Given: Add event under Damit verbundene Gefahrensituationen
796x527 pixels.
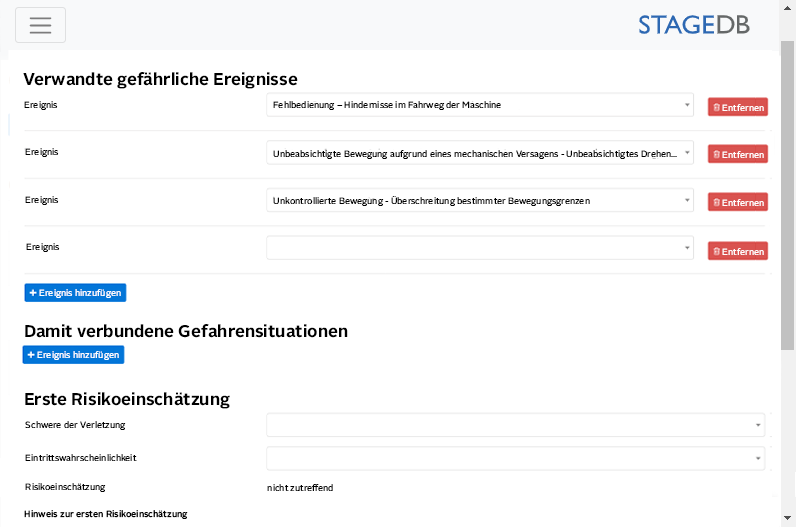Looking at the screenshot, I should pyautogui.click(x=73, y=354).
